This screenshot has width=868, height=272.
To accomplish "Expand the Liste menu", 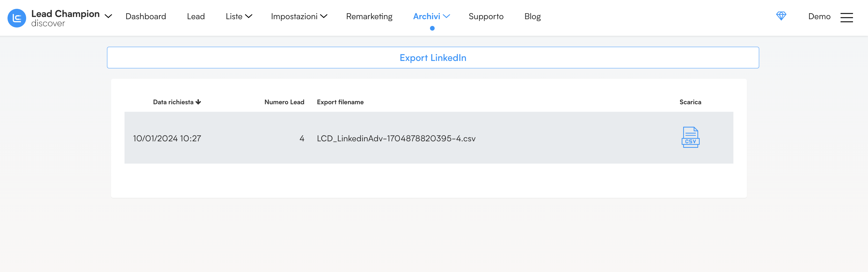I will tap(239, 16).
